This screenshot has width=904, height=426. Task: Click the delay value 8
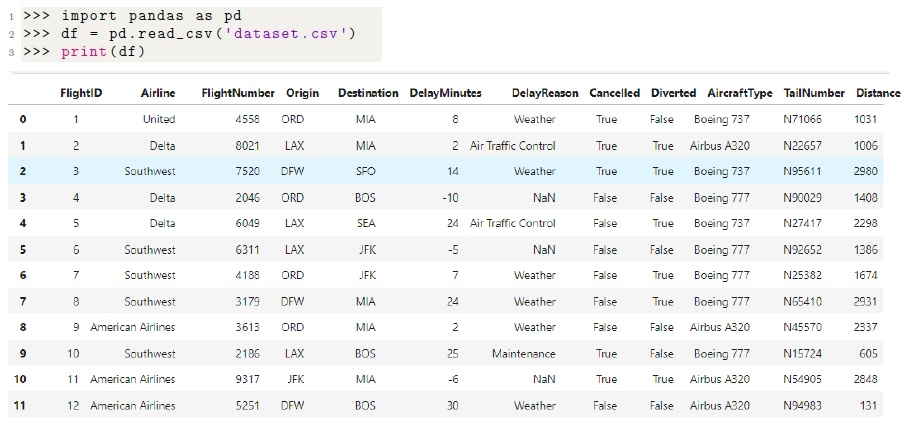[456, 119]
